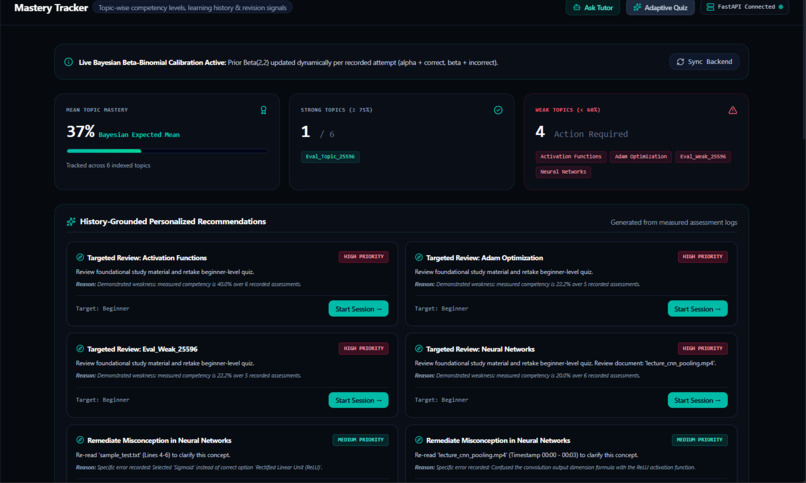Click High Priority badge on Activation Functions card
806x483 pixels.
[363, 256]
